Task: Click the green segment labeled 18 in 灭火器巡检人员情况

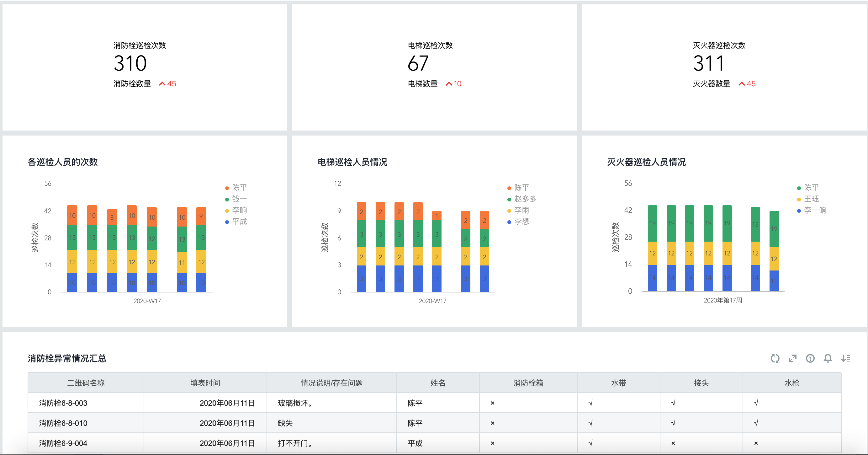Action: point(755,224)
